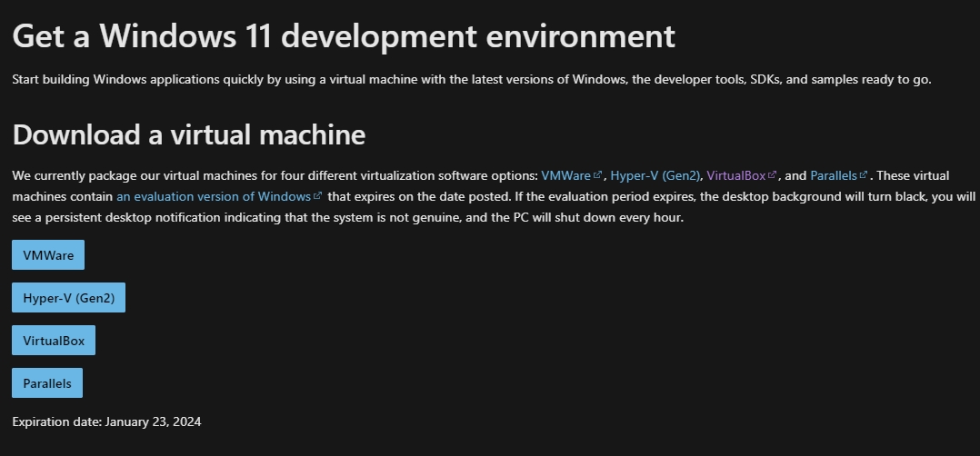Click the 'Download a virtual machine' heading
Viewport: 980px width, 456px height.
(189, 135)
